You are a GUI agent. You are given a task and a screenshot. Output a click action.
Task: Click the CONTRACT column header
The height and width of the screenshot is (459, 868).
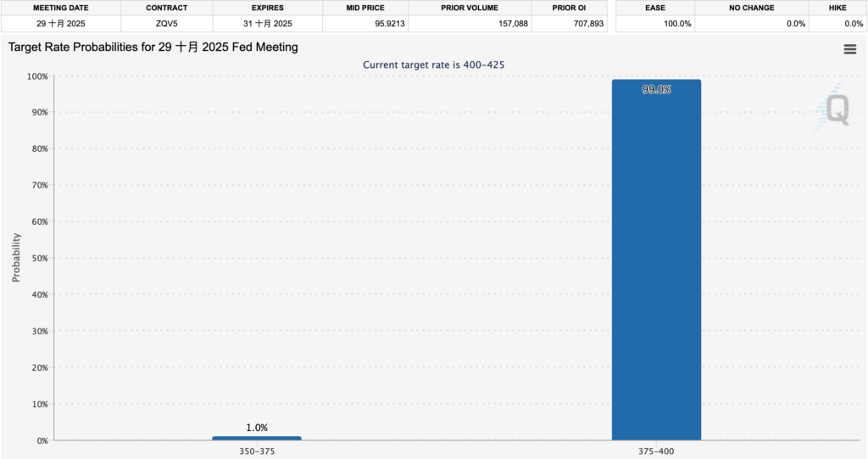click(166, 8)
